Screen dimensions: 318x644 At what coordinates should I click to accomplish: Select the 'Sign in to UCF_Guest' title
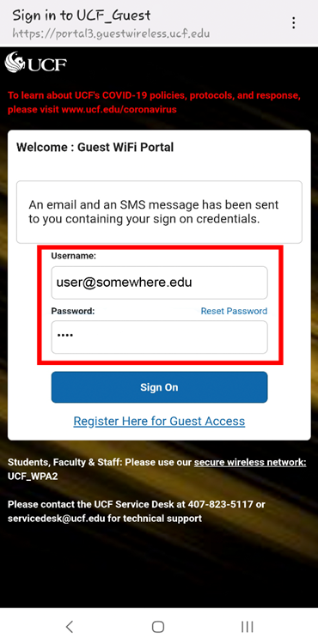[x=82, y=15]
